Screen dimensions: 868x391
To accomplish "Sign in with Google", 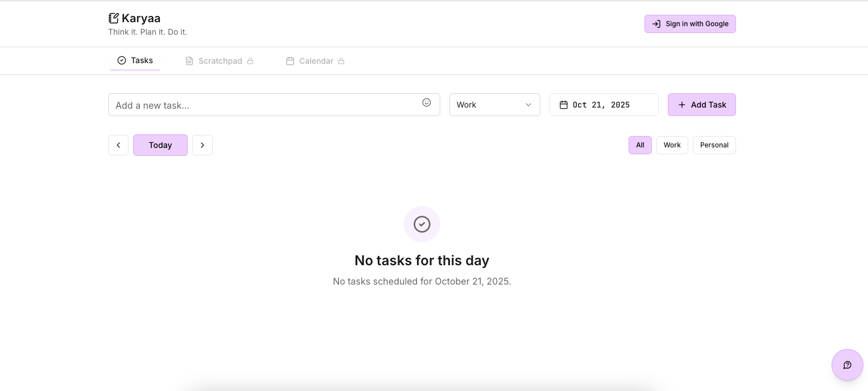I will click(x=690, y=24).
